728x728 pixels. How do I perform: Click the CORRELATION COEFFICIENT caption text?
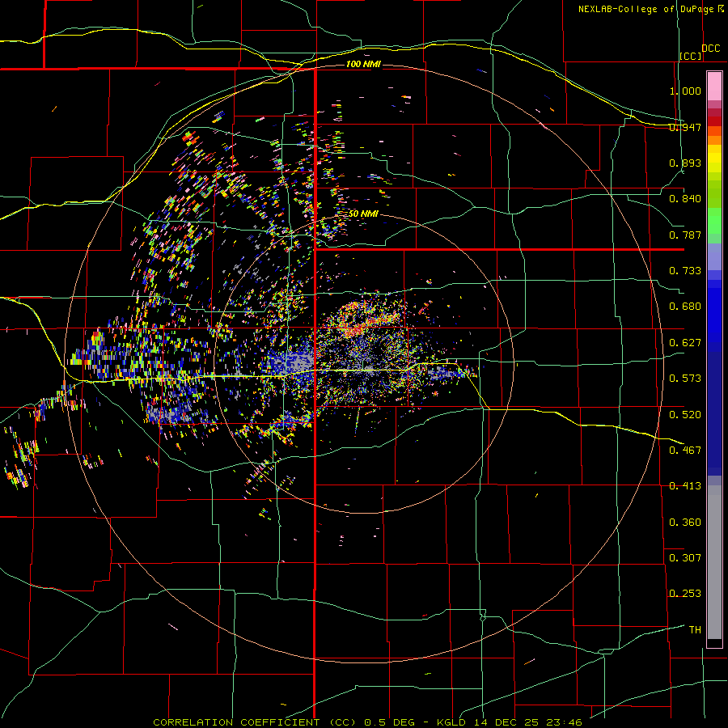[236, 722]
